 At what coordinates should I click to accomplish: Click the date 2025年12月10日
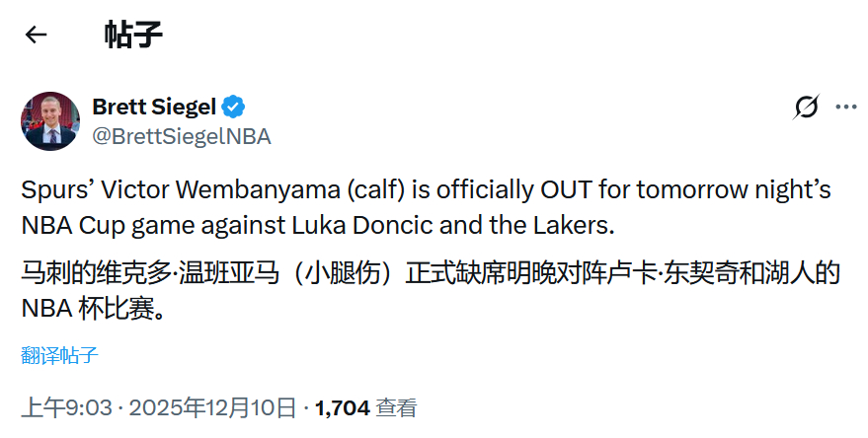point(212,407)
